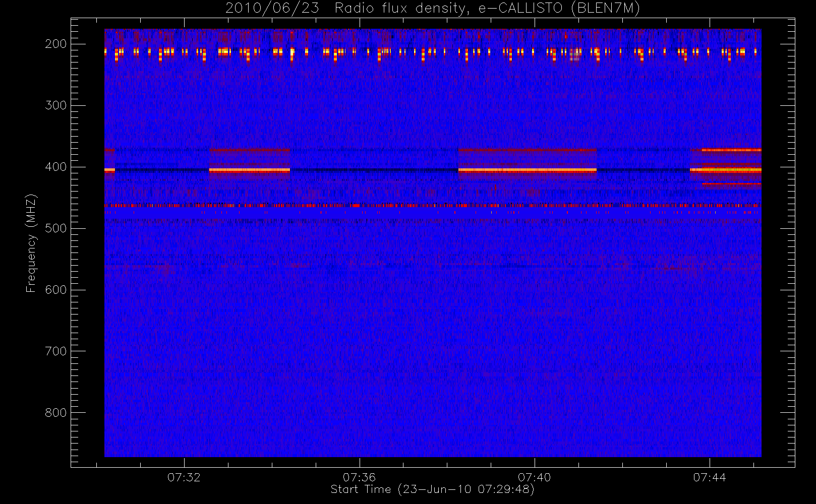This screenshot has width=816, height=504.
Task: Click the 700 frequency tick label
Action: 55,351
